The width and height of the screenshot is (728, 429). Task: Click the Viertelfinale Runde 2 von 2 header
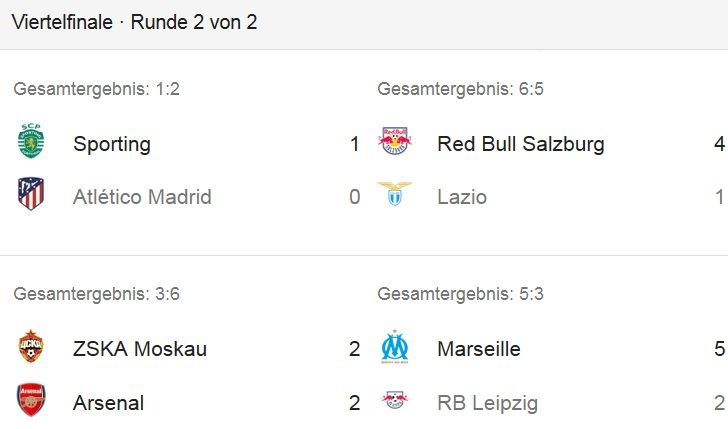(x=134, y=22)
